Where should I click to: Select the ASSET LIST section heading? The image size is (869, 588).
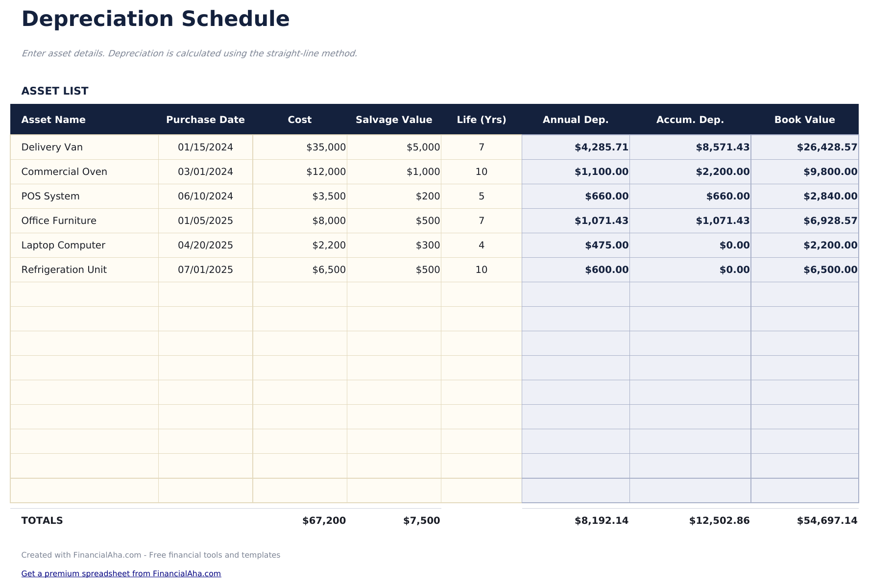pos(55,91)
